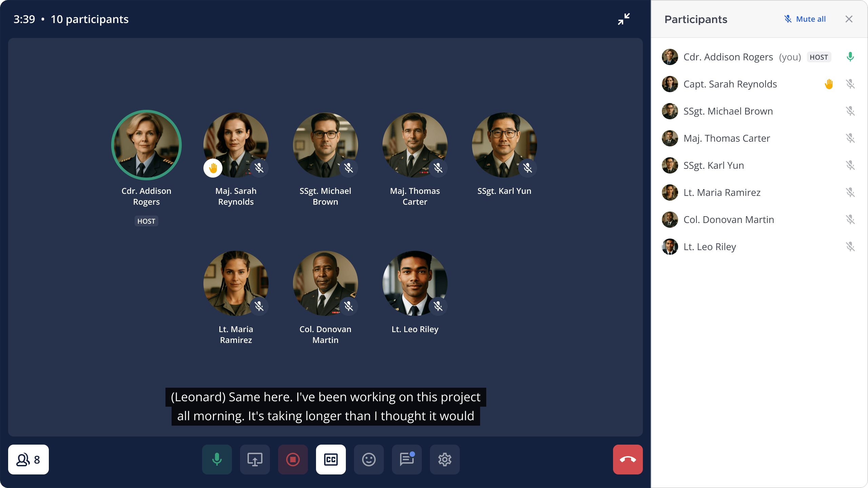Mute your microphone using the green mic icon
The height and width of the screenshot is (488, 868).
point(217,460)
